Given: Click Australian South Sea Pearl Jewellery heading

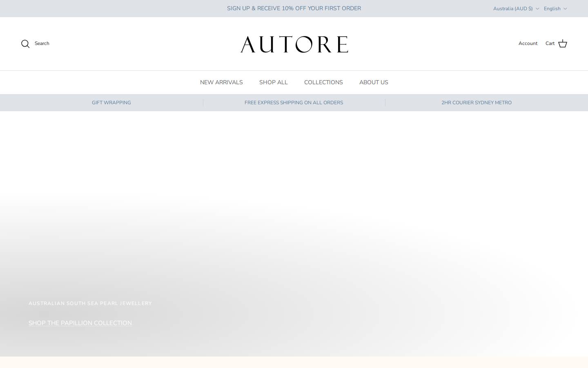Looking at the screenshot, I should click(x=90, y=303).
